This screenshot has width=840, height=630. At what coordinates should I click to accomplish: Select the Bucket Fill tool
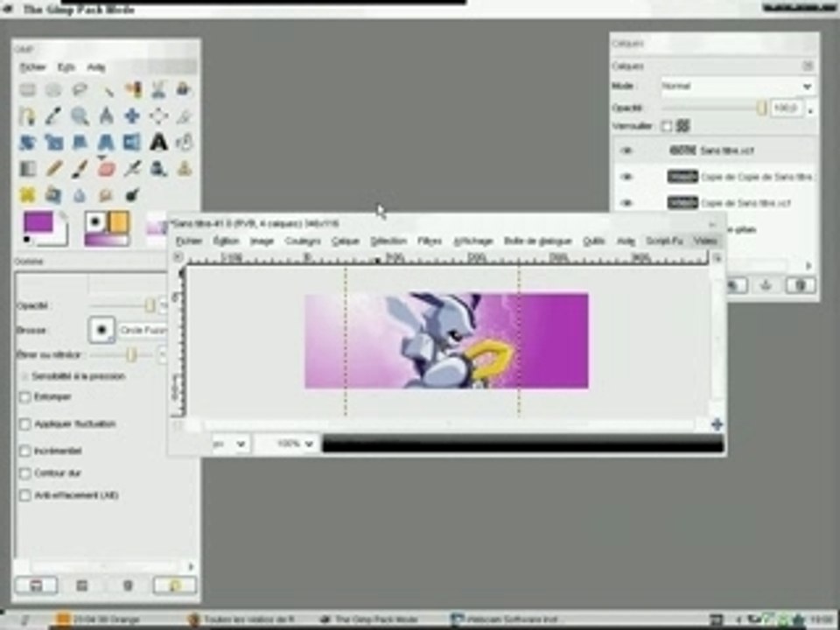click(184, 143)
